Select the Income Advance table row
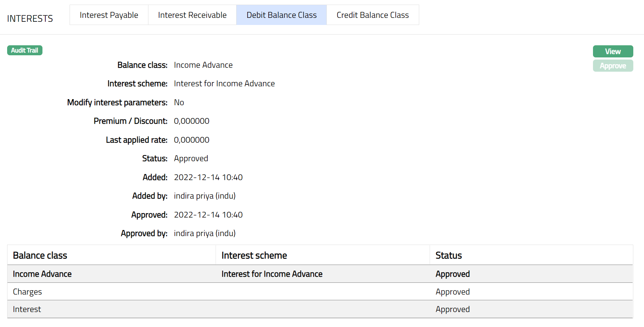 pos(42,274)
